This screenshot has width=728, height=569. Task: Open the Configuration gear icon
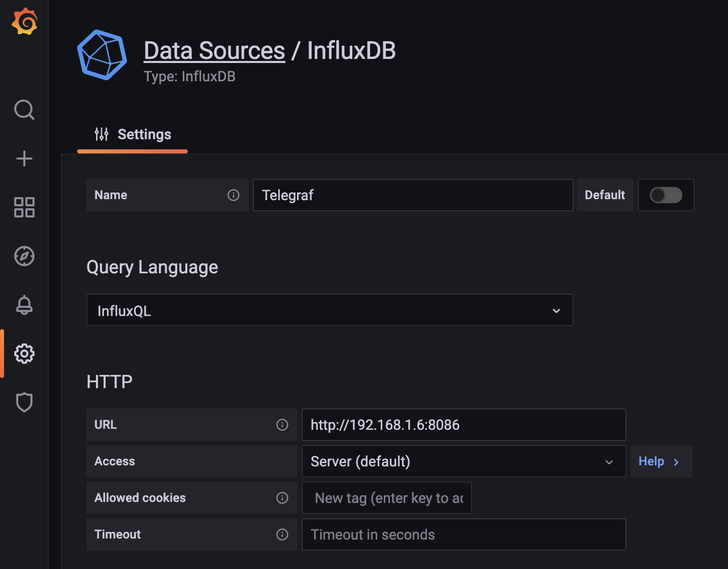(24, 354)
